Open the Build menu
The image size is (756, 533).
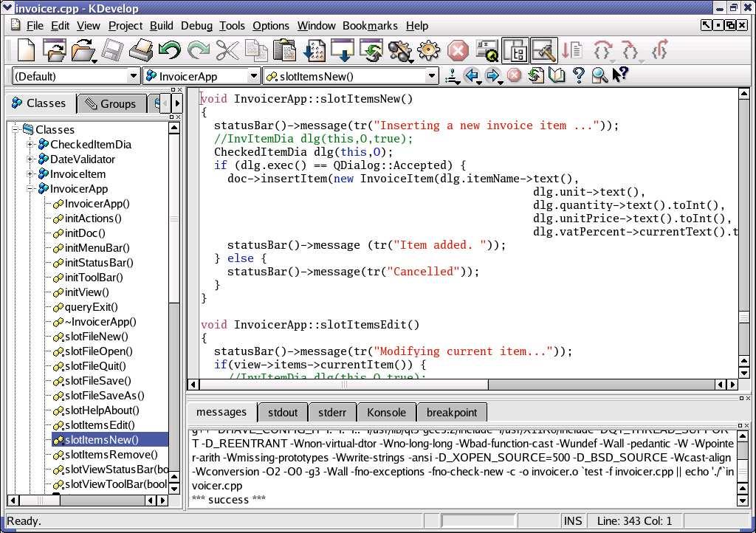[161, 26]
